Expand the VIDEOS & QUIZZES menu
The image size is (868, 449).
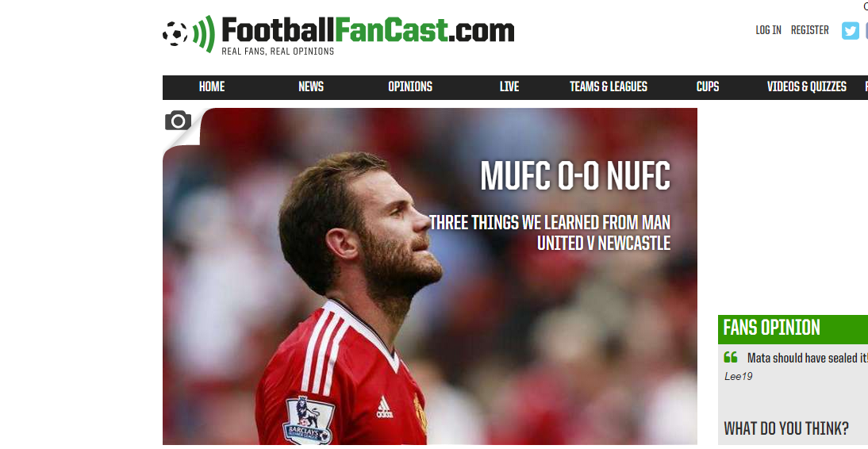[x=807, y=87]
